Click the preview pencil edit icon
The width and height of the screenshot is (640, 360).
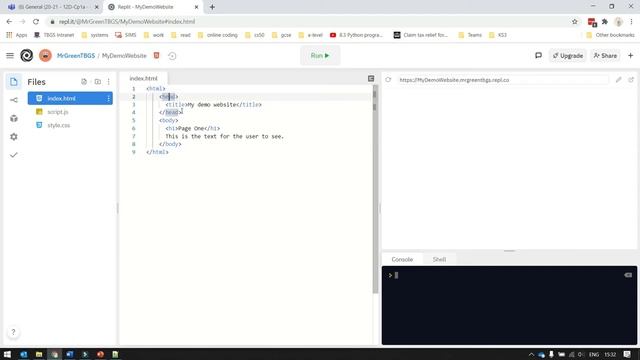619,80
